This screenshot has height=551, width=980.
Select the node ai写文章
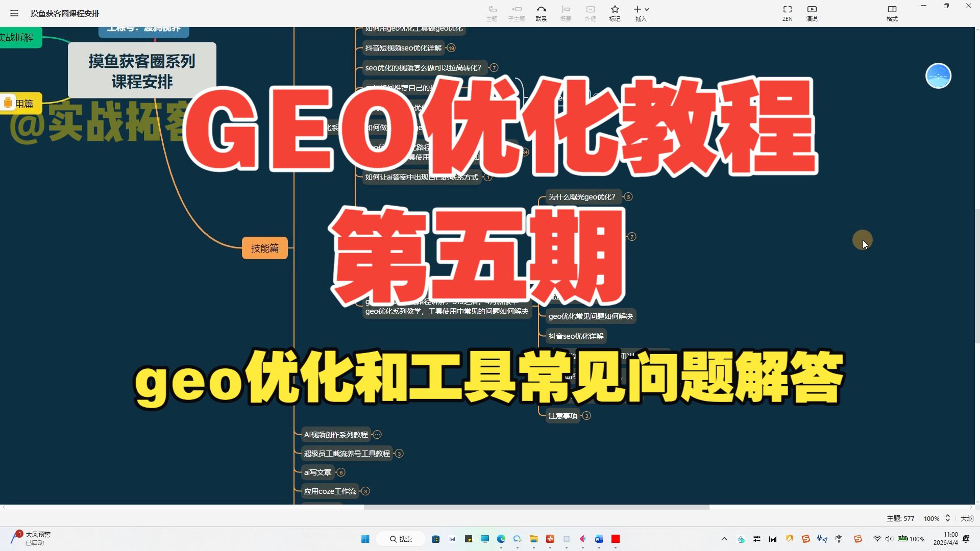point(317,472)
